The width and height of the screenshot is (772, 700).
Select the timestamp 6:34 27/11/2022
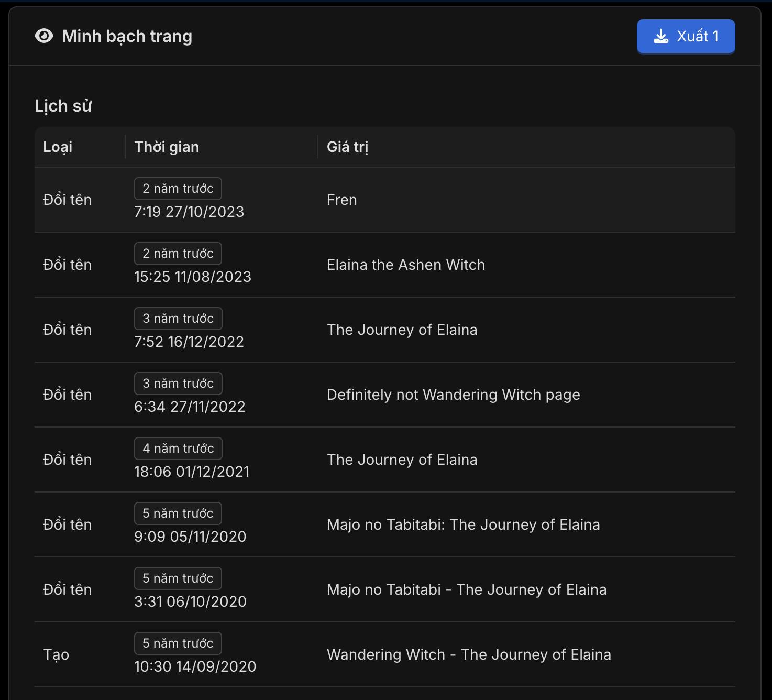[190, 407]
